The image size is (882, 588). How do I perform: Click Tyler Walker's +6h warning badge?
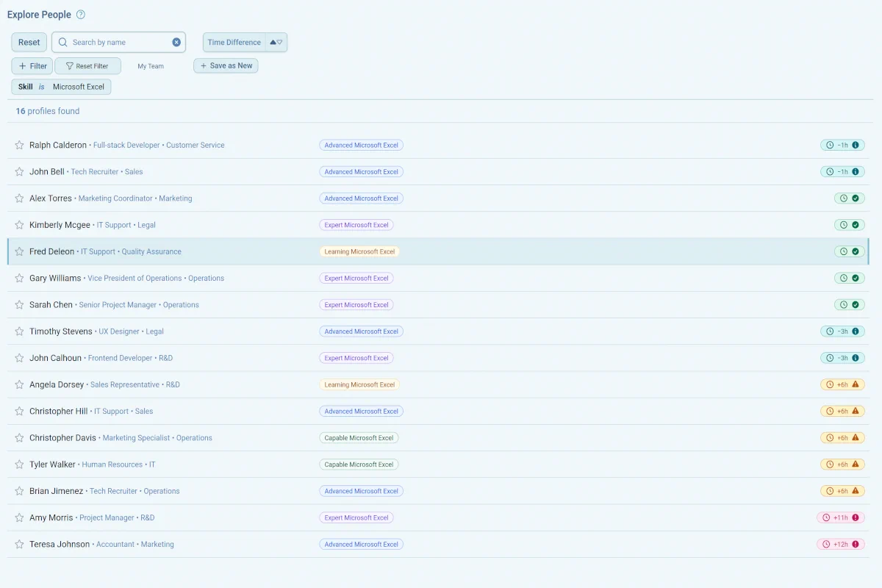point(842,465)
